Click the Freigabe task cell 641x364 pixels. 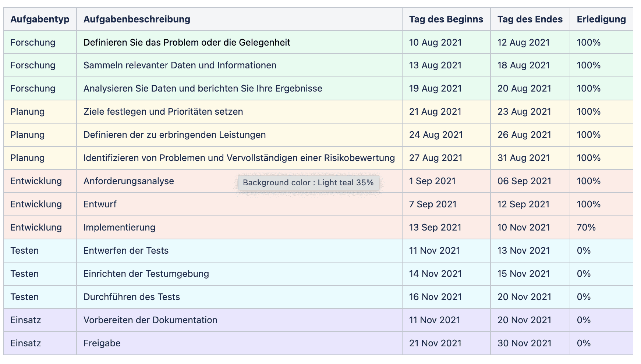(102, 343)
